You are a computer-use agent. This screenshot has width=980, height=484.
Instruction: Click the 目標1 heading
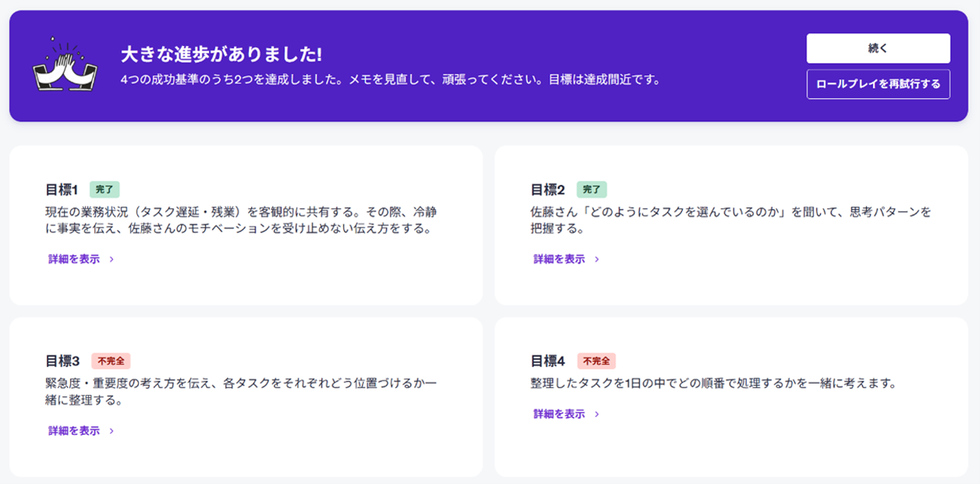point(62,189)
